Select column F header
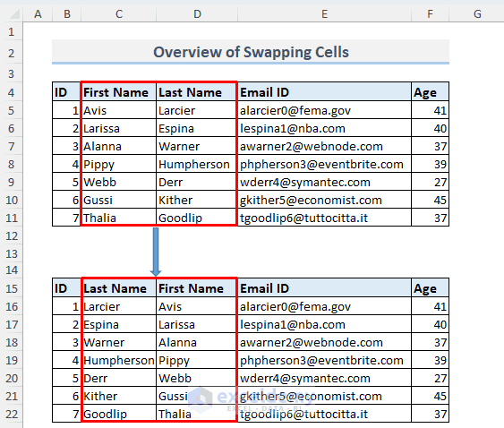The width and height of the screenshot is (504, 428). (430, 13)
